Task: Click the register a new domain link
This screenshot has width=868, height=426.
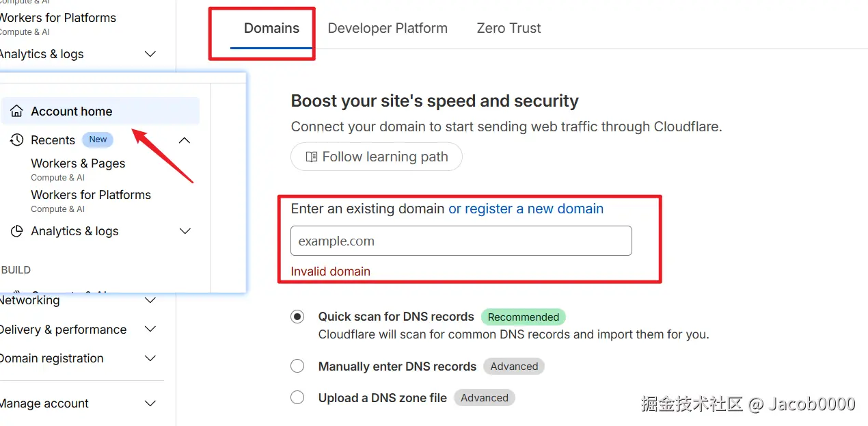Action: 526,209
